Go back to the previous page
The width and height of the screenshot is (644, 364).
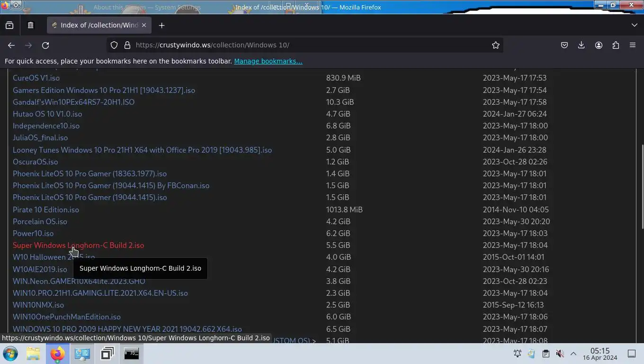click(11, 45)
